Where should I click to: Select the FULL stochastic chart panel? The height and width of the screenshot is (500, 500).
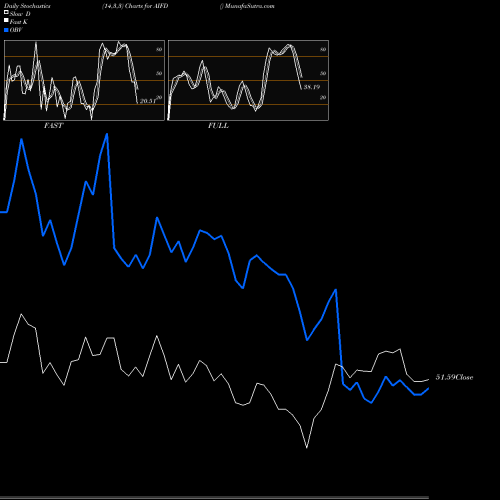[x=248, y=80]
